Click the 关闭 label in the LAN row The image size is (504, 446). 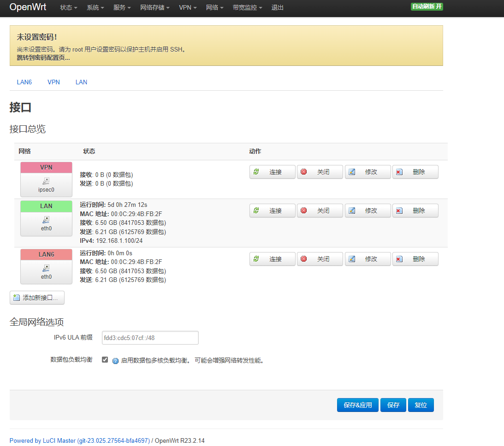[323, 211]
